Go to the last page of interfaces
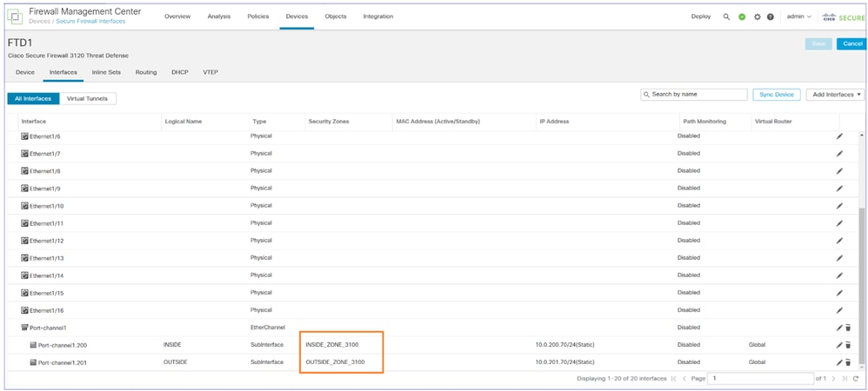This screenshot has width=868, height=391. point(845,379)
